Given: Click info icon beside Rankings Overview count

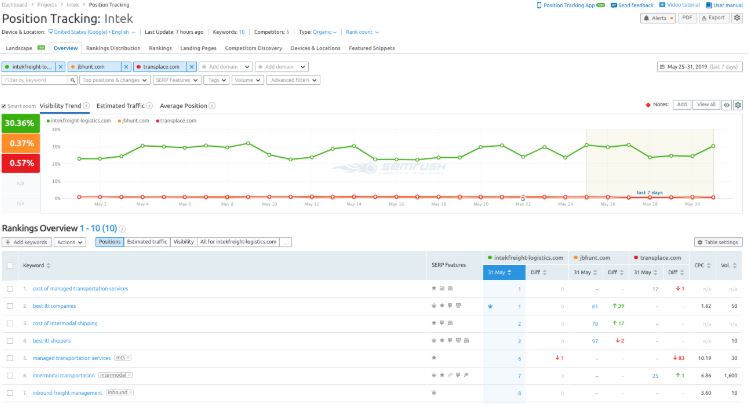Looking at the screenshot, I should [122, 229].
